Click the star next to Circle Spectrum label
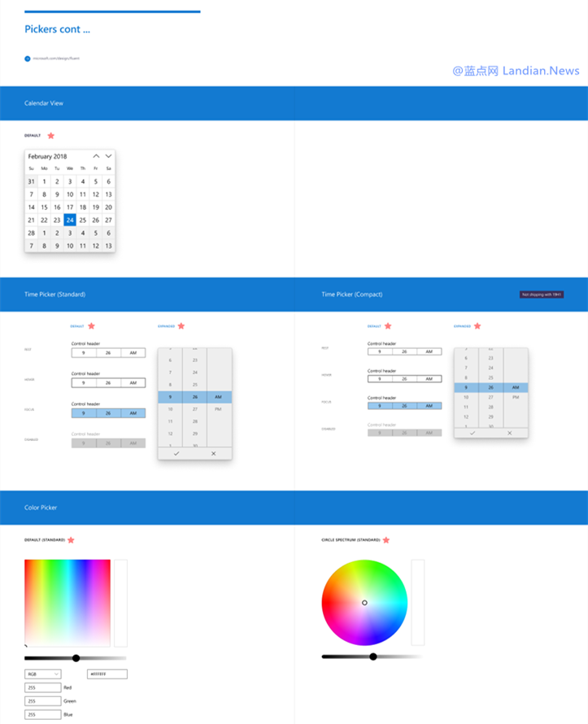This screenshot has width=588, height=724. pyautogui.click(x=386, y=540)
